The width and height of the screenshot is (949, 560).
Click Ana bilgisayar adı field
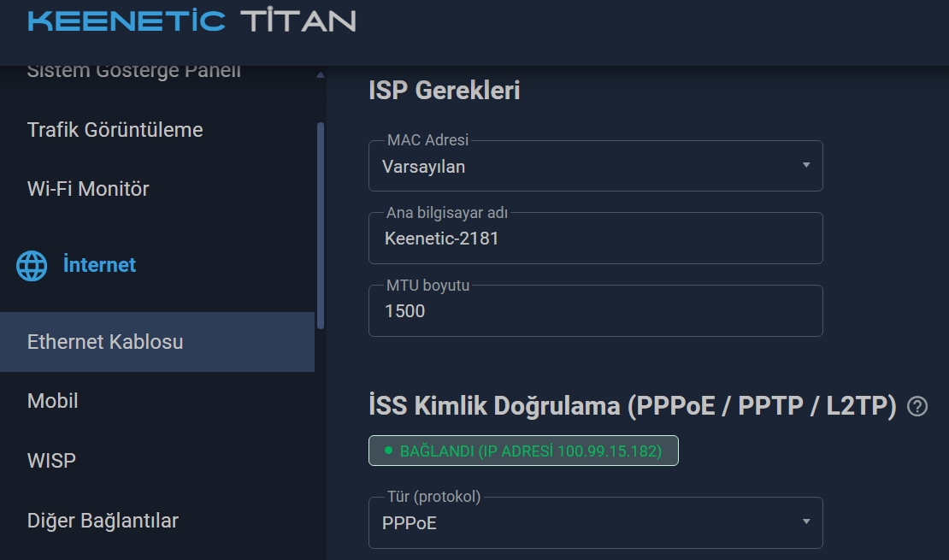596,238
